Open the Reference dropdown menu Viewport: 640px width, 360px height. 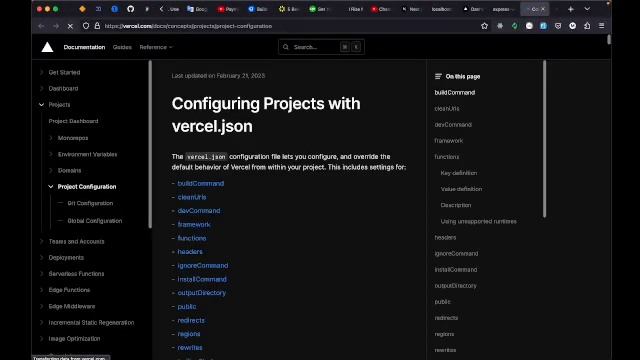[156, 47]
